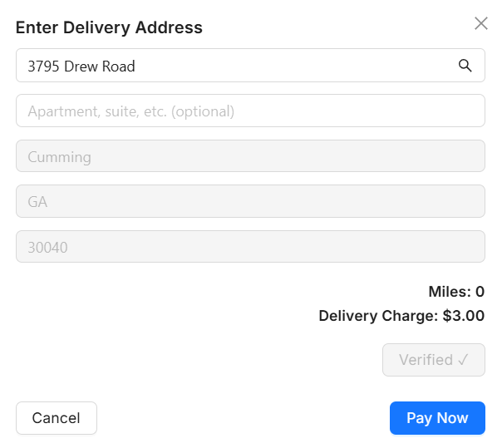Click the Miles: 0 label
This screenshot has height=448, width=502.
(x=456, y=292)
